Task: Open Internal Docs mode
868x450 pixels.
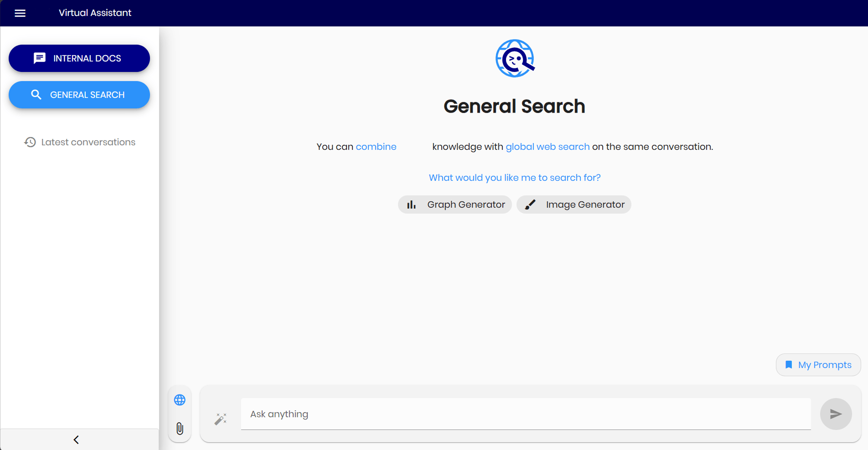Action: click(x=79, y=58)
